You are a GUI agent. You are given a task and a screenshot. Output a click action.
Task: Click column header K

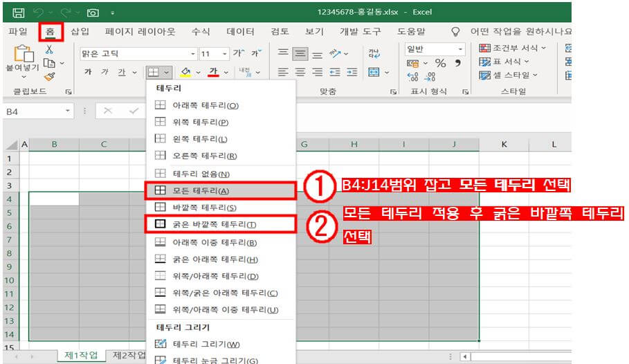point(504,144)
